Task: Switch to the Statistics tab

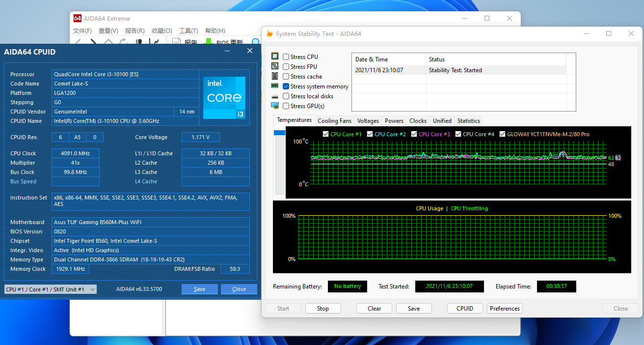Action: pyautogui.click(x=468, y=120)
